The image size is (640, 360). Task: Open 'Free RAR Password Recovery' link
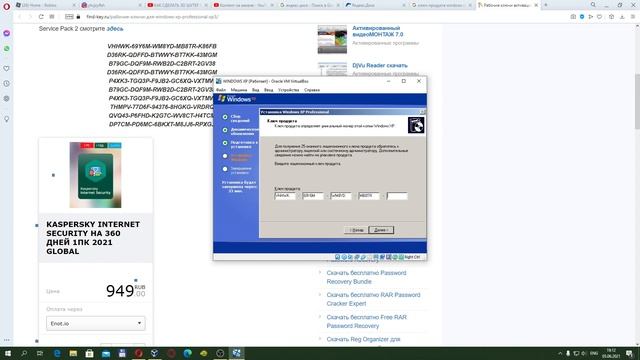click(367, 321)
